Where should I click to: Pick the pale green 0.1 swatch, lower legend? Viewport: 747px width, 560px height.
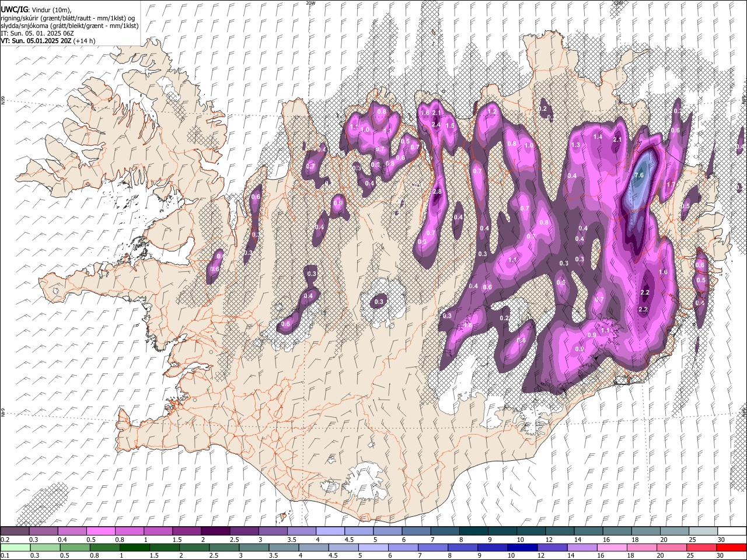[15, 548]
